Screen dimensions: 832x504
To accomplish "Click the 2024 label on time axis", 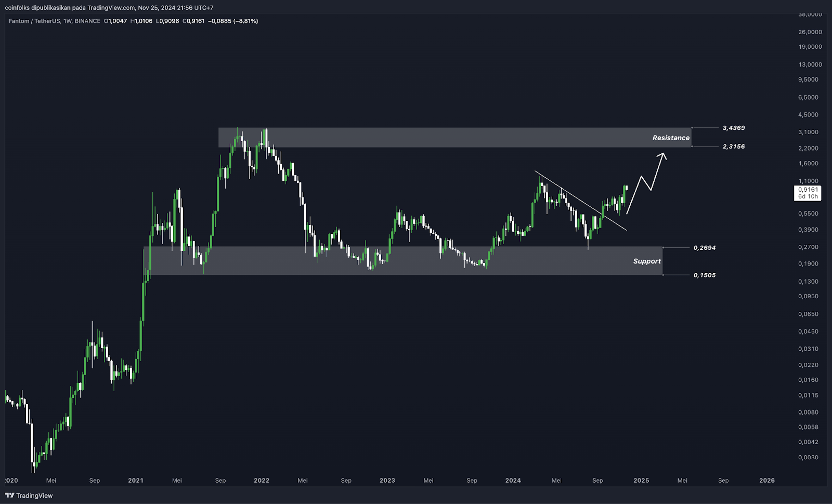I will [513, 481].
